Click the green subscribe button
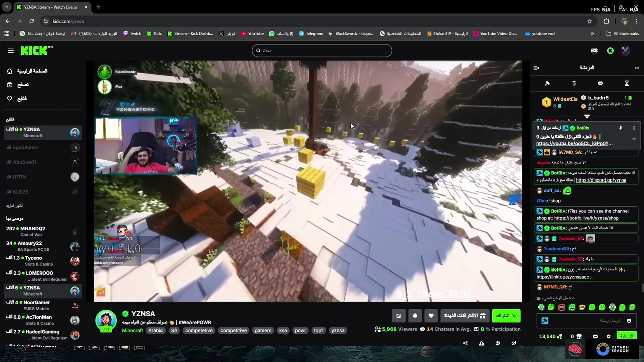644x362 pixels. [506, 316]
